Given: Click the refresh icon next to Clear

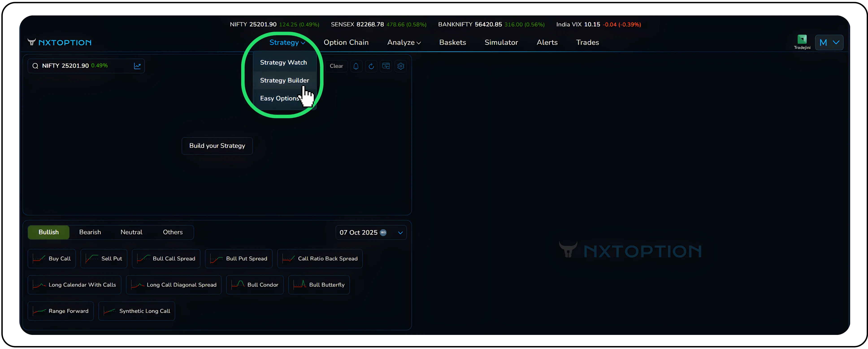Looking at the screenshot, I should click(x=371, y=66).
